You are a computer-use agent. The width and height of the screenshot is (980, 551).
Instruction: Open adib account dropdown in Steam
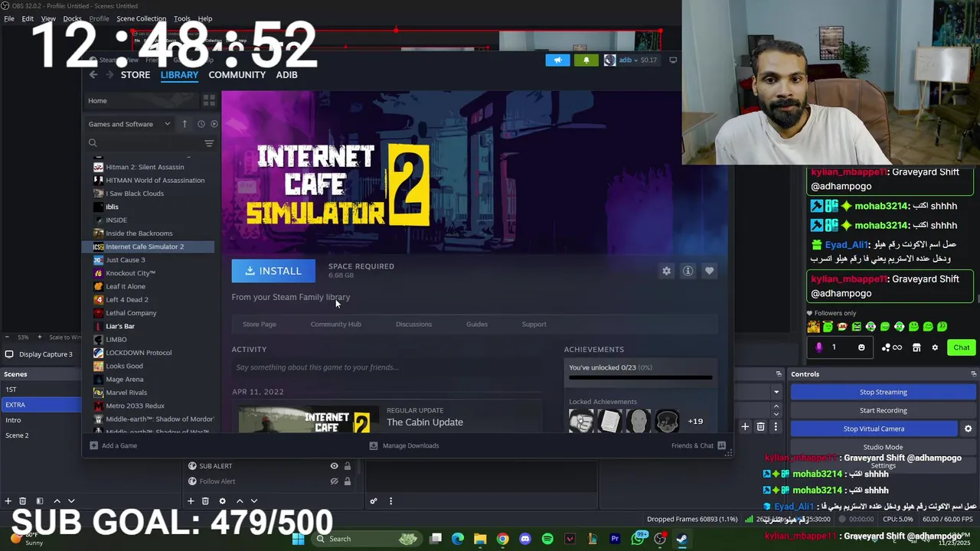click(x=630, y=60)
